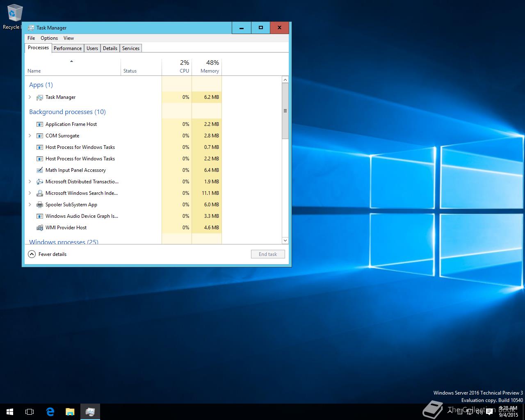Open File Explorer from the taskbar
The height and width of the screenshot is (420, 525).
click(x=70, y=412)
